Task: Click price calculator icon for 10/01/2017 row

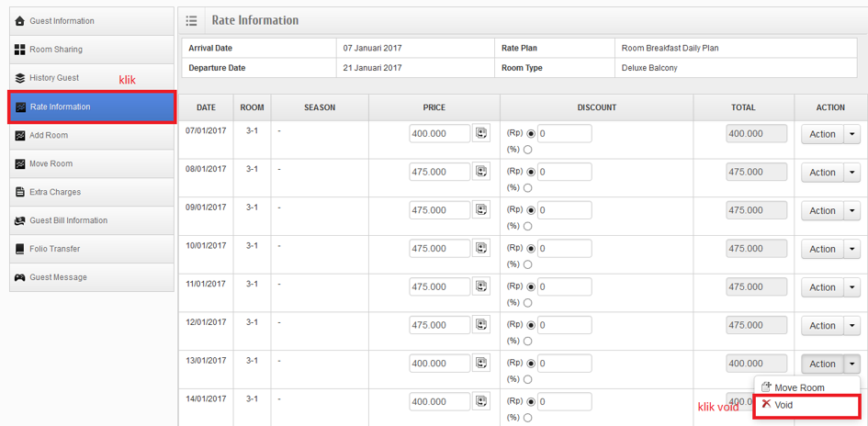Action: [x=481, y=249]
